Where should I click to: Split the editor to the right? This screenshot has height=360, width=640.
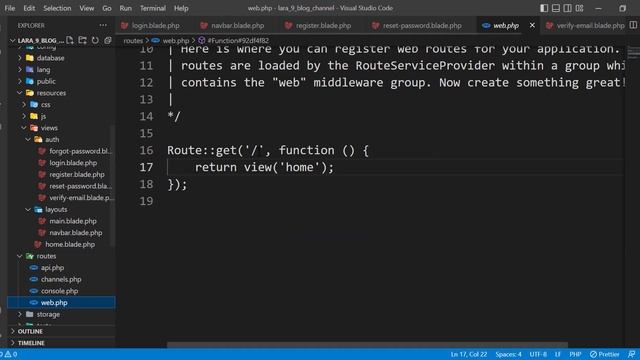coord(633,25)
